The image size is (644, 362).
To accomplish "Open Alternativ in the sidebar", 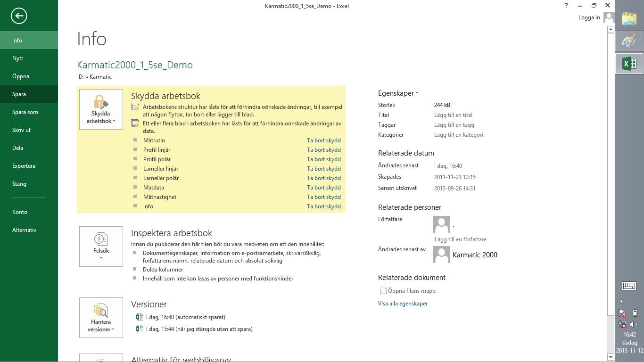I will 29,230.
